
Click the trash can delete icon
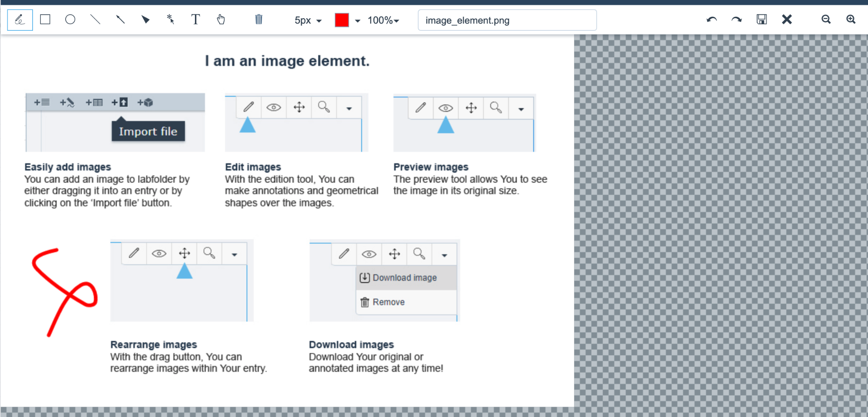click(x=259, y=20)
